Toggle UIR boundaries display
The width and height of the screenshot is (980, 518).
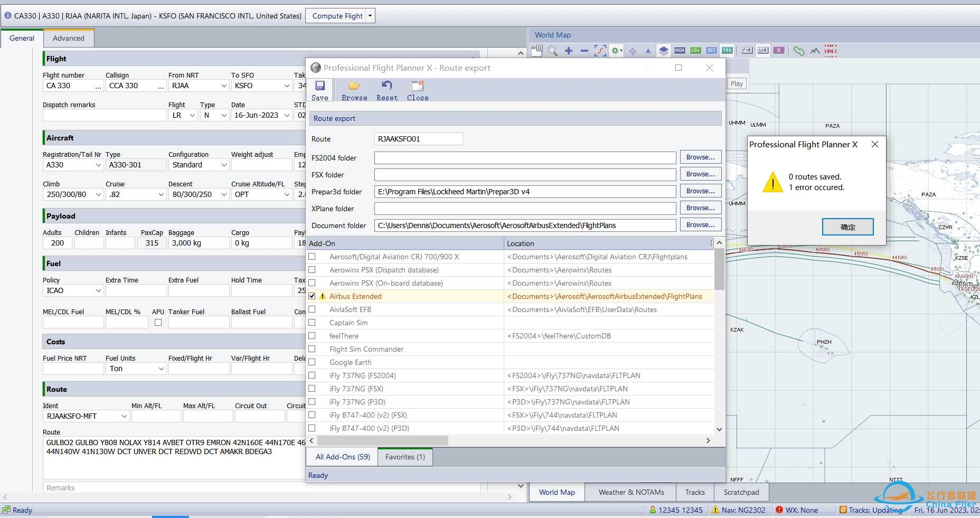coord(762,51)
